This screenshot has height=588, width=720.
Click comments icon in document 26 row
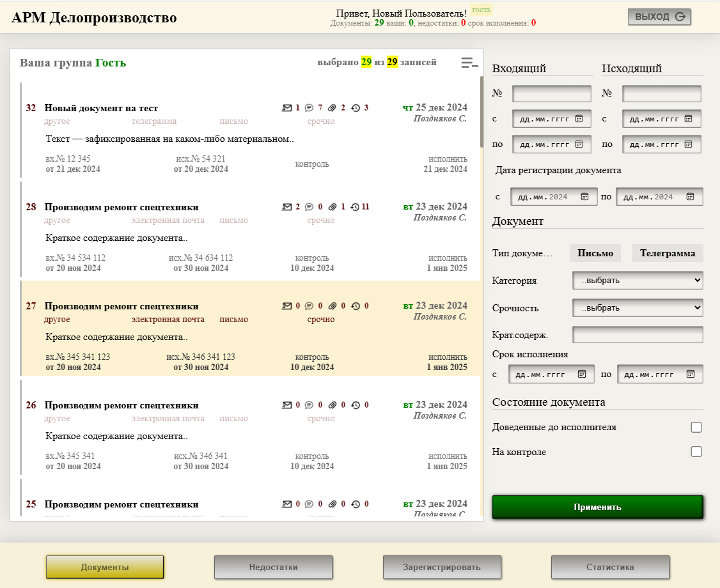[x=309, y=405]
